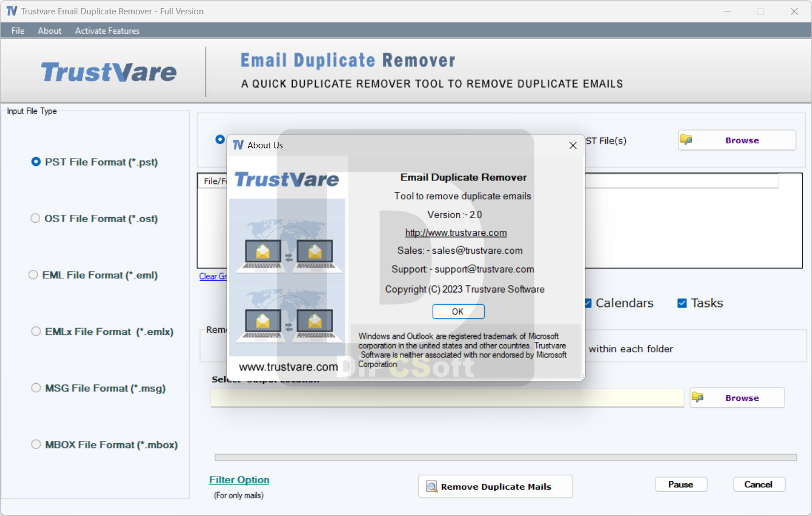Click lower email transfer illustration in dialog
This screenshot has width=812, height=516.
[288, 317]
